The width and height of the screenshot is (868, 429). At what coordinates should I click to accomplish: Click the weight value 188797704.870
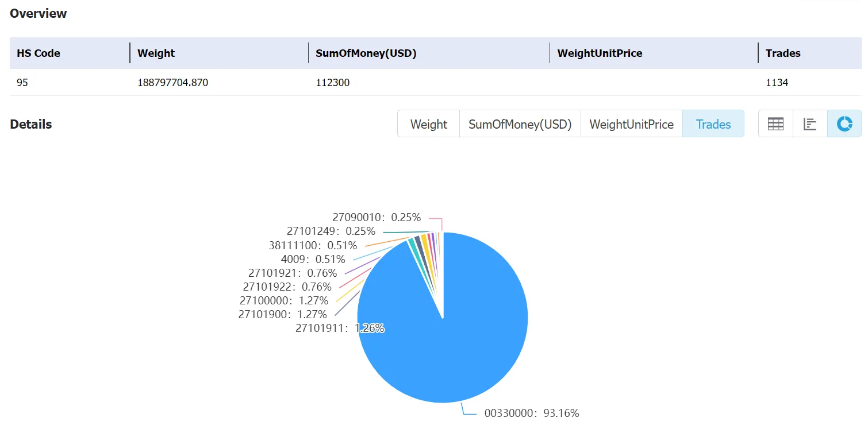(173, 83)
